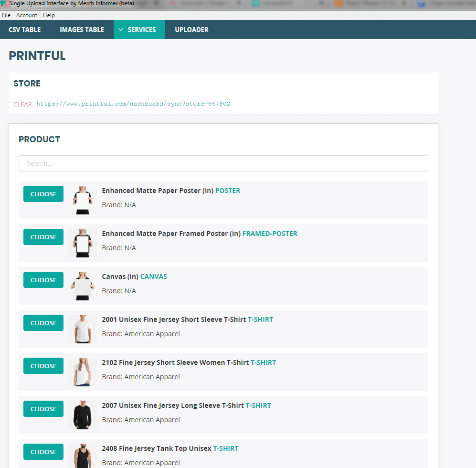Viewport: 476px width, 468px height.
Task: Click '2408 Fine Jersey Tank Top Unisex' title
Action: (x=156, y=448)
